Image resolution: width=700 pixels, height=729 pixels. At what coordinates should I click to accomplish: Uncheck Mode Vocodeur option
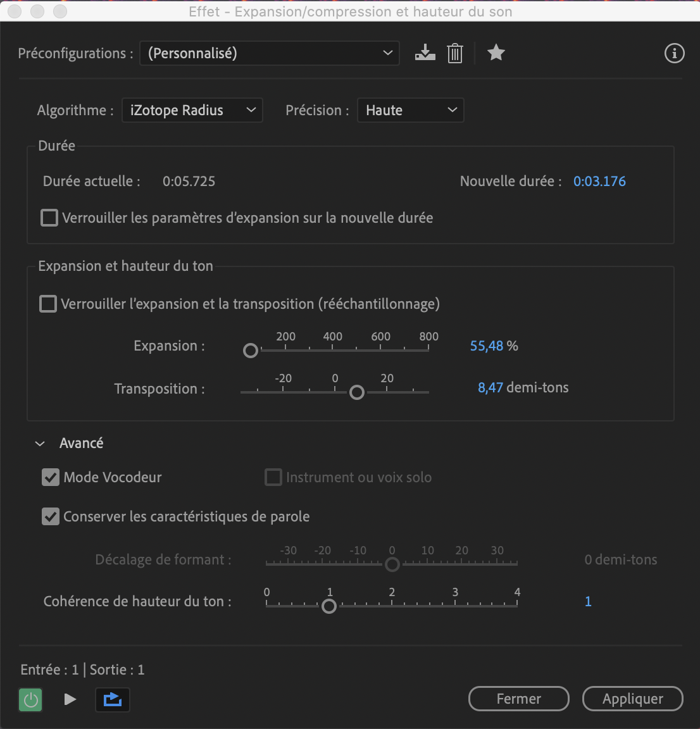[51, 478]
